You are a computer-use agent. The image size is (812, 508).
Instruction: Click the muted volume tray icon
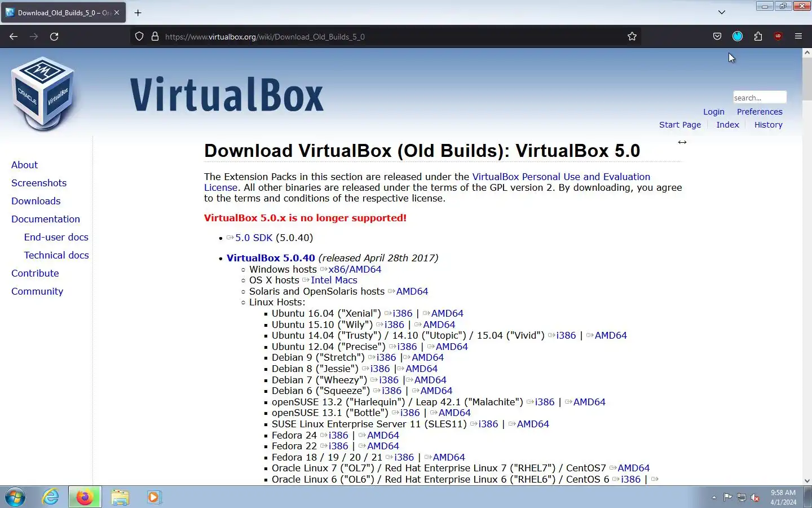pos(756,497)
